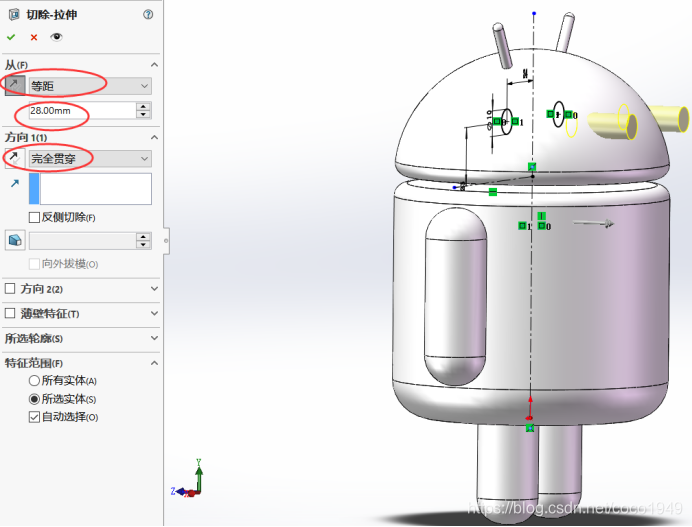Click the XYZ coordinate triad
This screenshot has width=692, height=527.
tap(189, 479)
